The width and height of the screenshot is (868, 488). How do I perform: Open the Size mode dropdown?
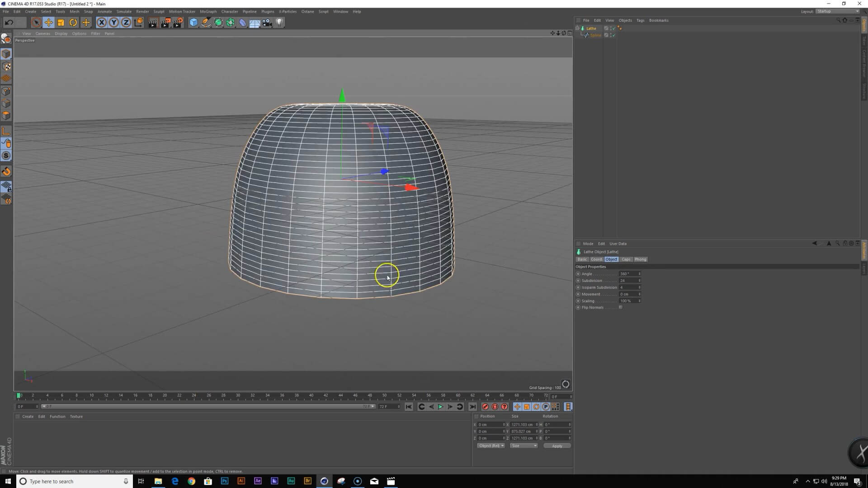tap(524, 446)
